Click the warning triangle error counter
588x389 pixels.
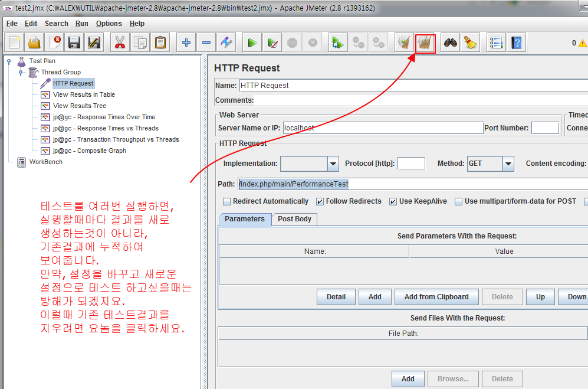click(x=582, y=44)
